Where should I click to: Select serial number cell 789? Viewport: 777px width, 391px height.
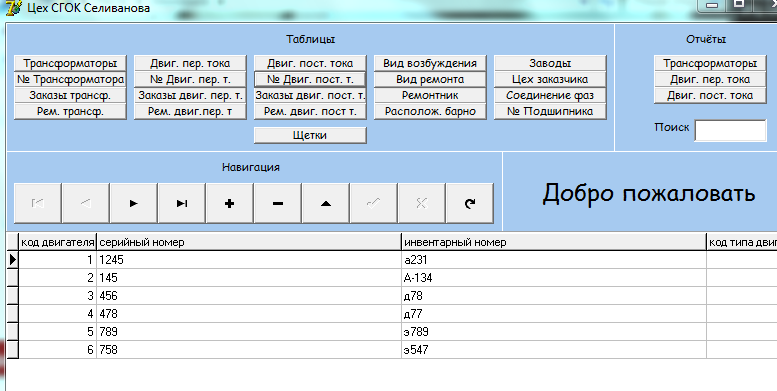point(249,332)
